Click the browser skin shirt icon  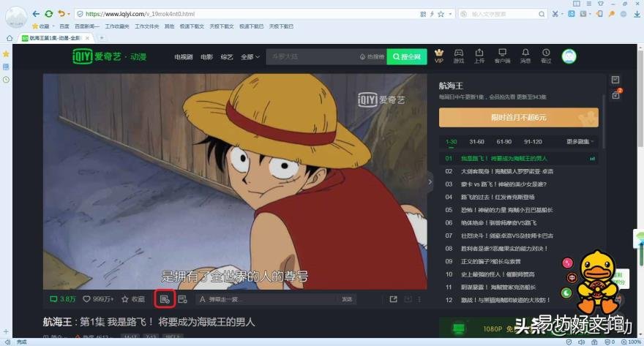click(x=601, y=3)
